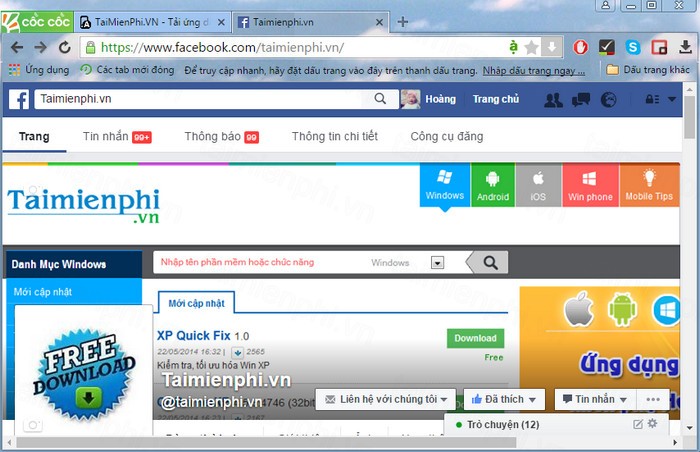The width and height of the screenshot is (700, 452).
Task: Reload the page with the refresh icon
Action: (65, 47)
